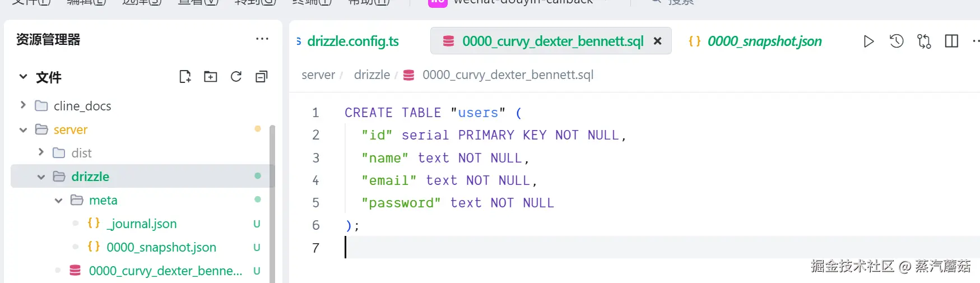Click the server breadcrumb segment
This screenshot has width=980, height=283.
(318, 75)
